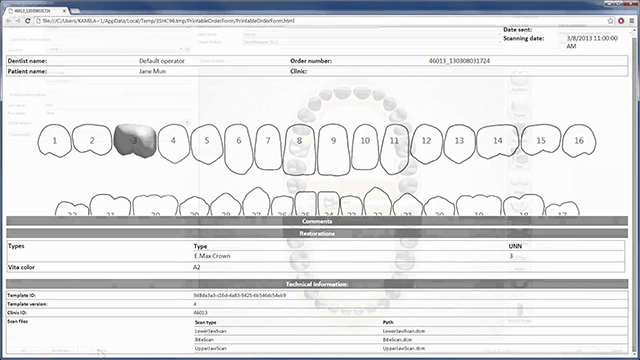The image size is (640, 360).
Task: Click molar tooth number 1
Action: point(55,141)
